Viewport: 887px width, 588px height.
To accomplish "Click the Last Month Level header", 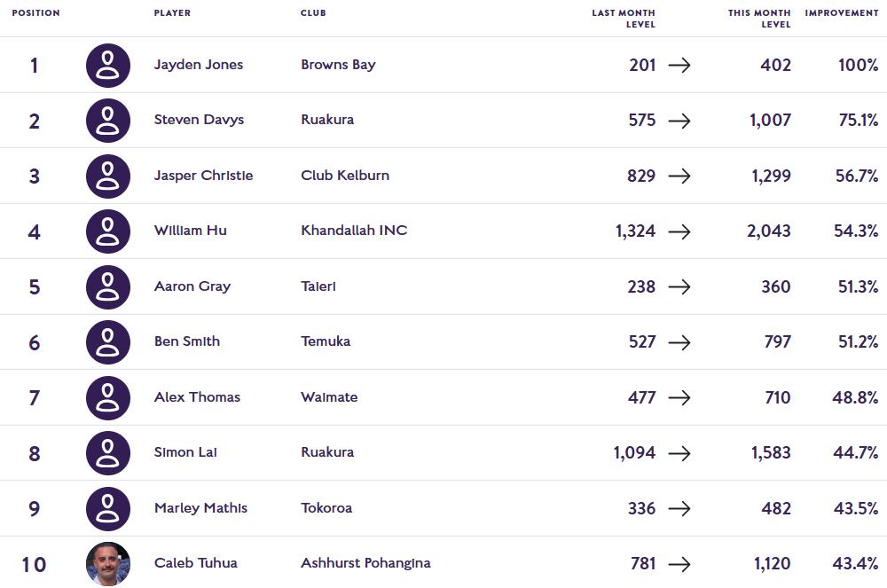I will 624,19.
